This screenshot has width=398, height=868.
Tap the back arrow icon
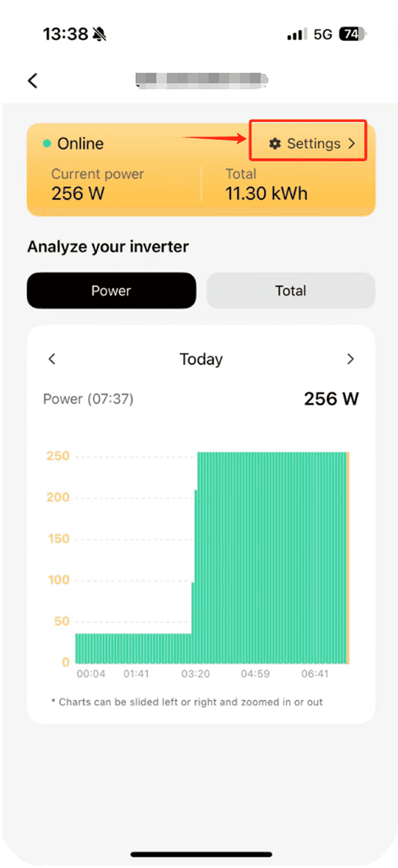pos(33,81)
